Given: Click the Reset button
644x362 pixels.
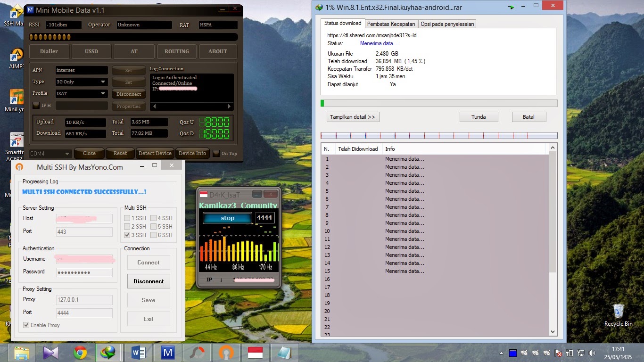Looking at the screenshot, I should click(x=120, y=153).
